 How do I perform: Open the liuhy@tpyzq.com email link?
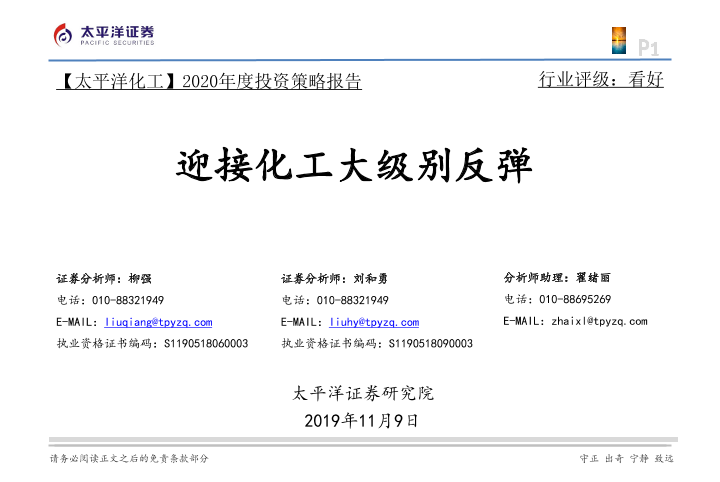(x=374, y=322)
